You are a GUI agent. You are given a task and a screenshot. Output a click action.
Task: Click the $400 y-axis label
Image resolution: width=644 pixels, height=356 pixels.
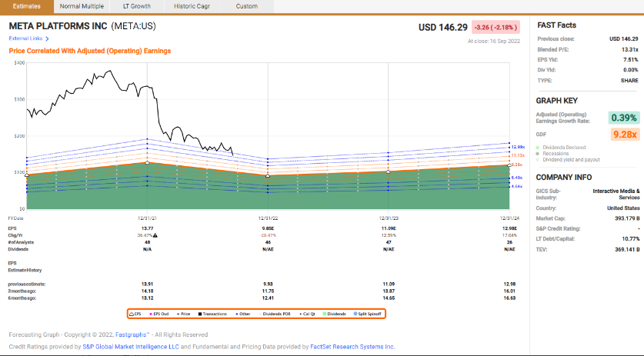click(x=19, y=63)
